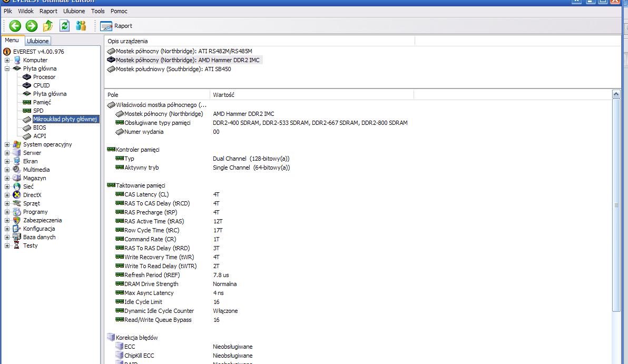Switch to the Ulubione tab
Viewport: 628px width, 364px height.
pyautogui.click(x=37, y=41)
